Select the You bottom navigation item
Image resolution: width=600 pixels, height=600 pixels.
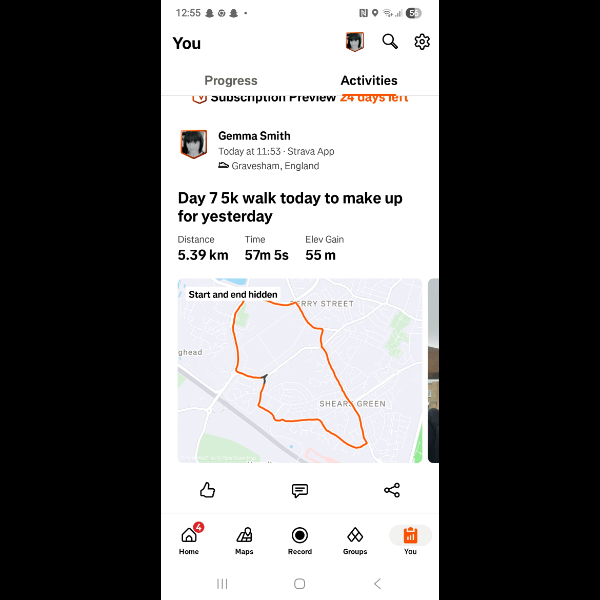click(410, 540)
